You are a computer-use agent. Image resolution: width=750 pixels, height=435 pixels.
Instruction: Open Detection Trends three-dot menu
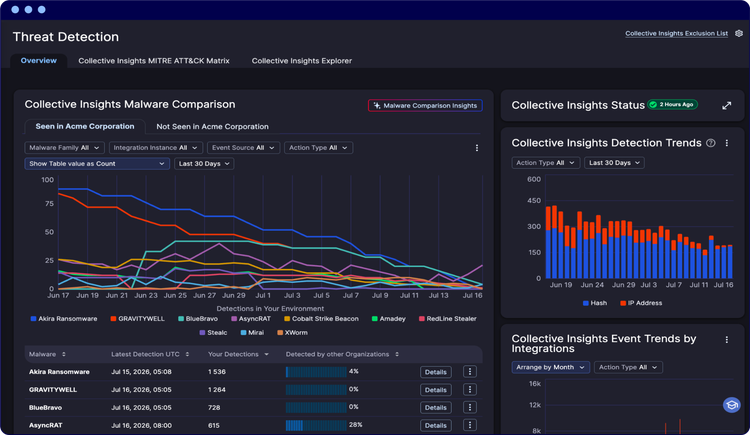(x=727, y=143)
